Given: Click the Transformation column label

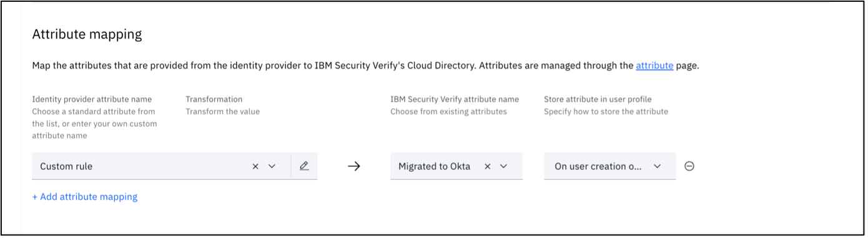Looking at the screenshot, I should pyautogui.click(x=214, y=99).
